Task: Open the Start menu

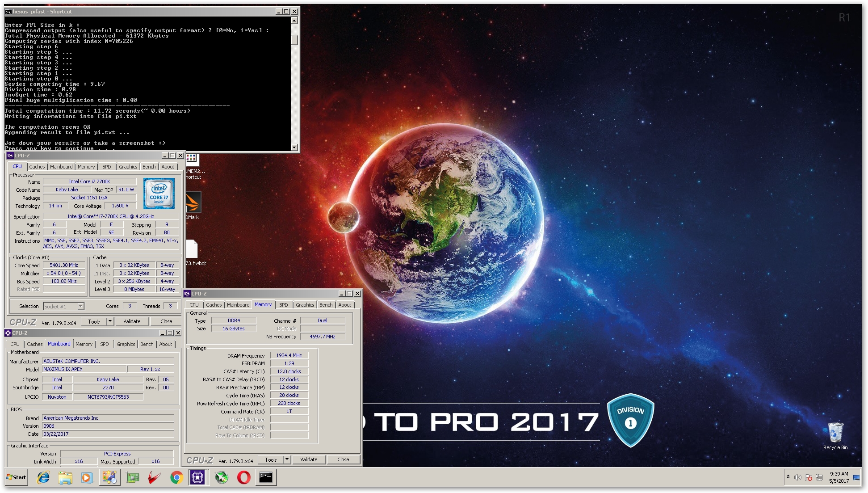Action: (17, 477)
